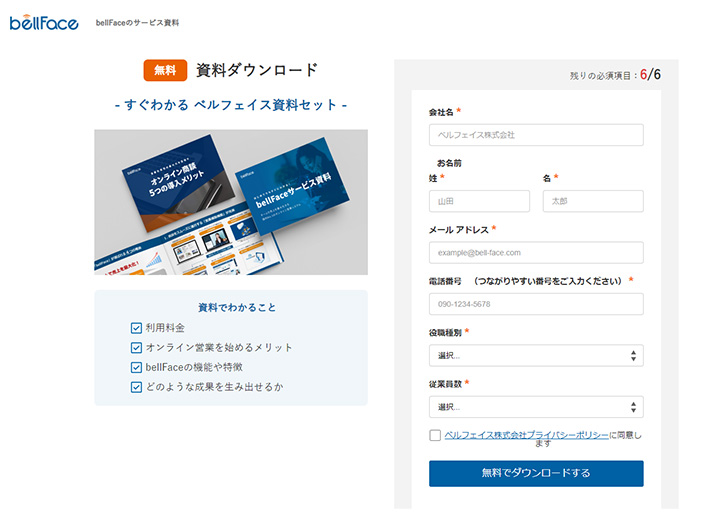Click the オンライン営業を始めるメリット text
The height and width of the screenshot is (520, 720).
pyautogui.click(x=219, y=348)
